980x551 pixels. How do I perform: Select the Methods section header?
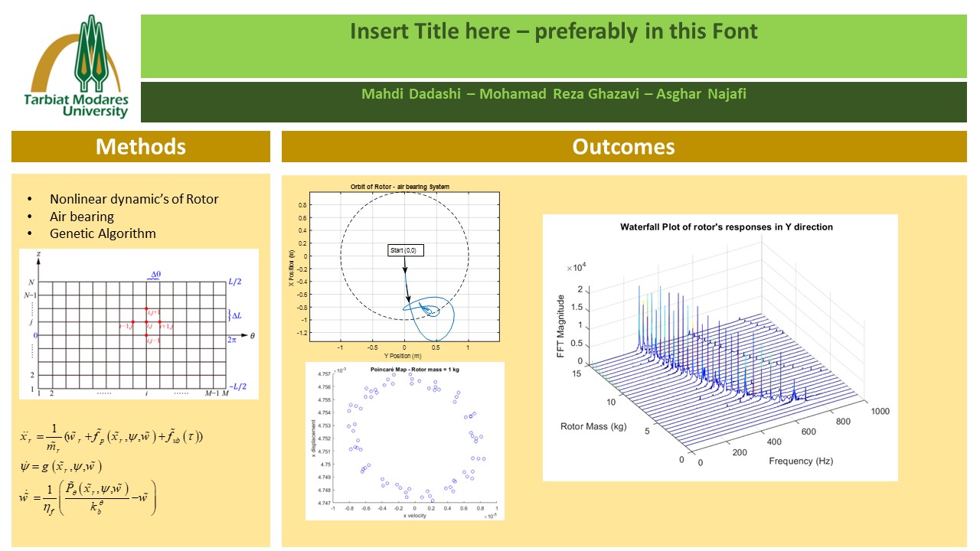[140, 146]
